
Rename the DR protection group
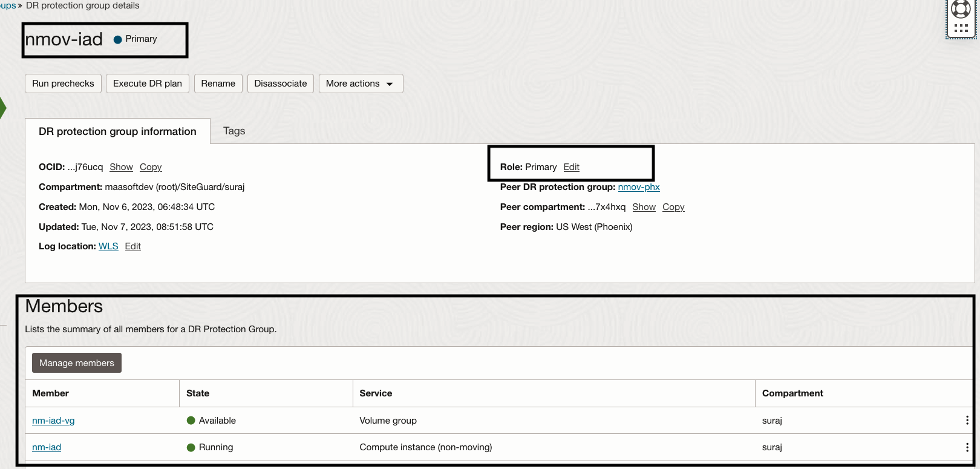pos(218,84)
